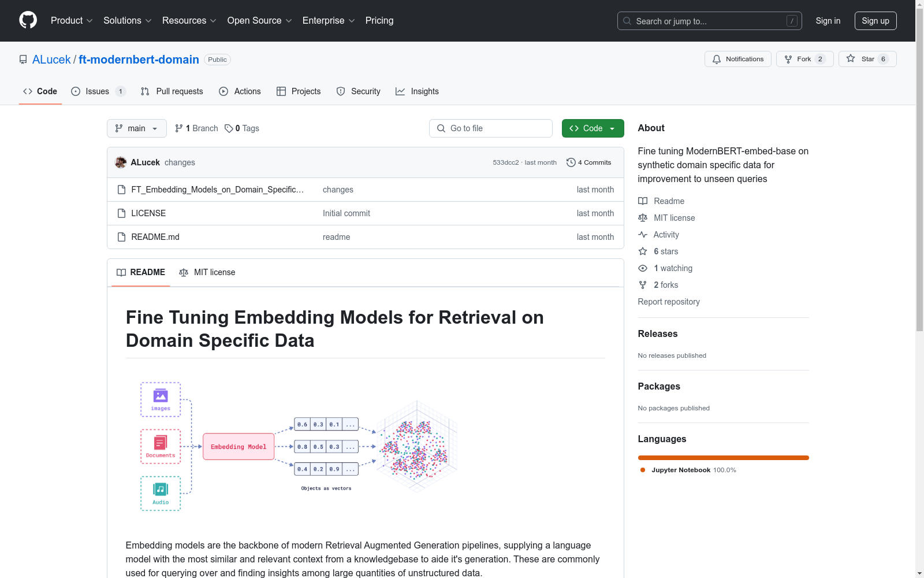Screen dimensions: 924x578
Task: Click the Sign up button
Action: 875,21
